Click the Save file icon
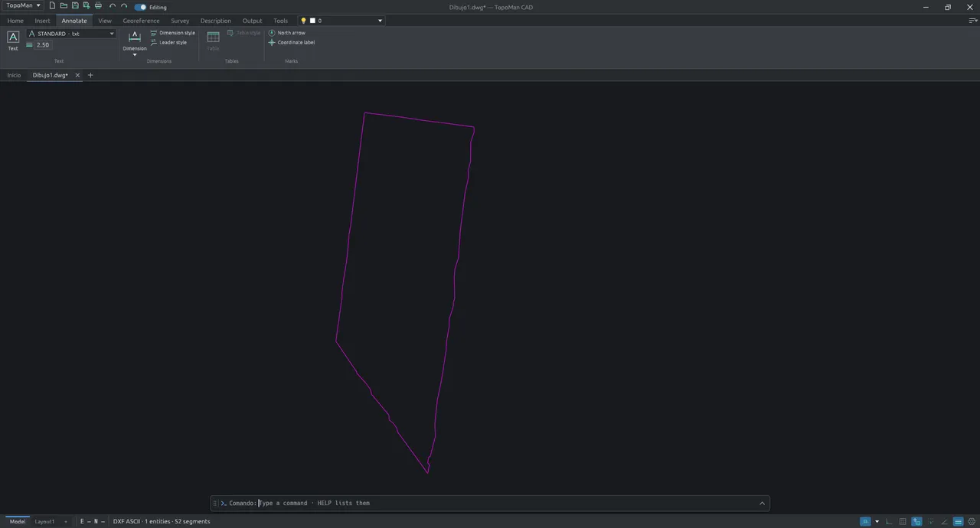Screen dimensions: 980x528 [x=75, y=6]
